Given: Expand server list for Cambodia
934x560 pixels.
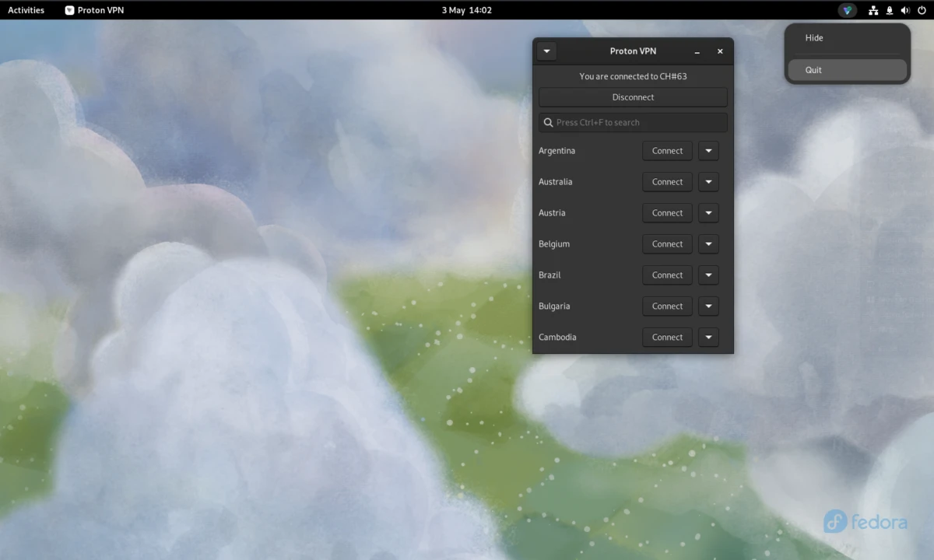Looking at the screenshot, I should coord(708,337).
